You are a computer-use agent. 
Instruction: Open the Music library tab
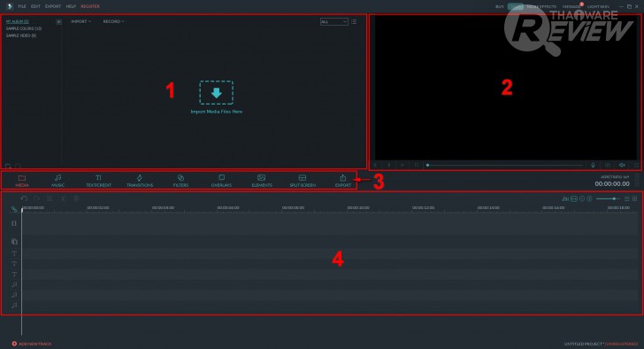(x=57, y=181)
